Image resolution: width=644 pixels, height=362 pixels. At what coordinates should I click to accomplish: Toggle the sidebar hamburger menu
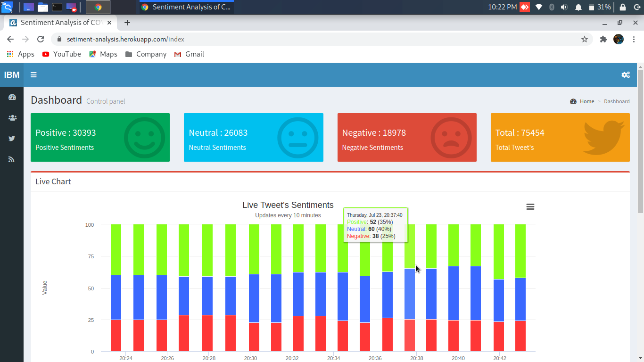pyautogui.click(x=33, y=75)
